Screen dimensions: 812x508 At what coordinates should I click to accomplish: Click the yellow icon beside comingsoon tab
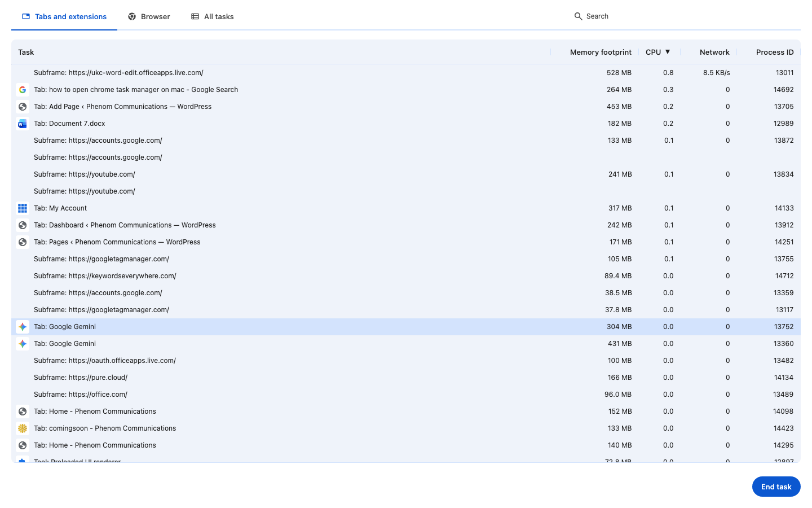[x=23, y=428]
